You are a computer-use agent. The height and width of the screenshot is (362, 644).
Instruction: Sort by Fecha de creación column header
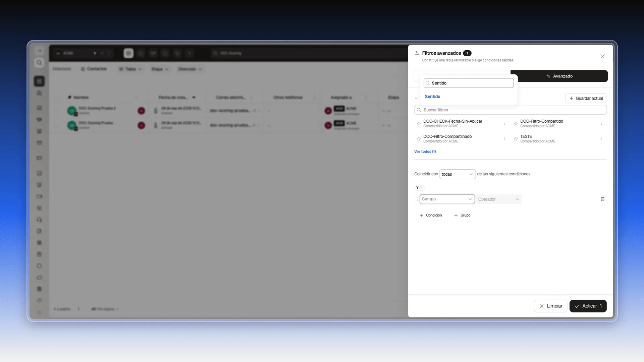[176, 98]
